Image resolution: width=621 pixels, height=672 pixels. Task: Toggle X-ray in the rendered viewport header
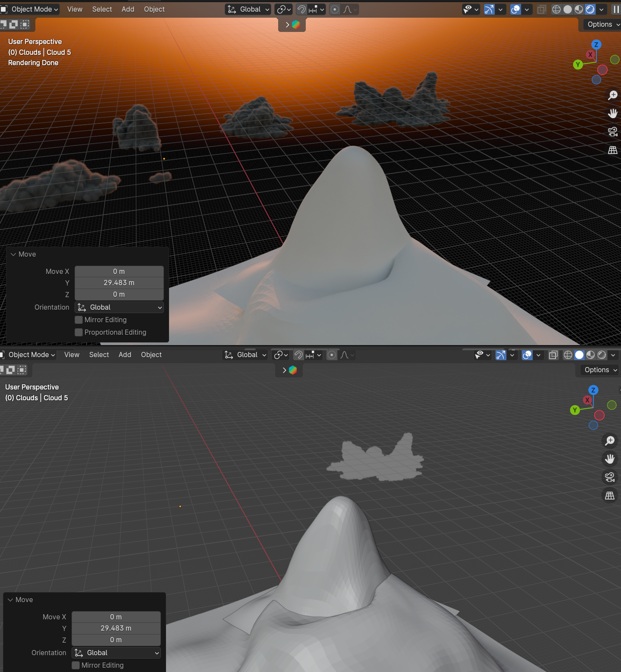pos(542,9)
